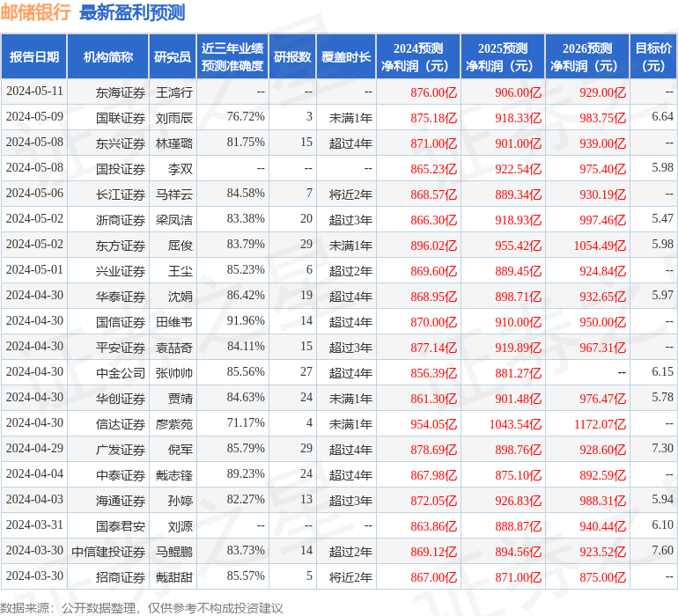Click accuracy value 86.42%
The height and width of the screenshot is (616, 678).
pyautogui.click(x=246, y=296)
